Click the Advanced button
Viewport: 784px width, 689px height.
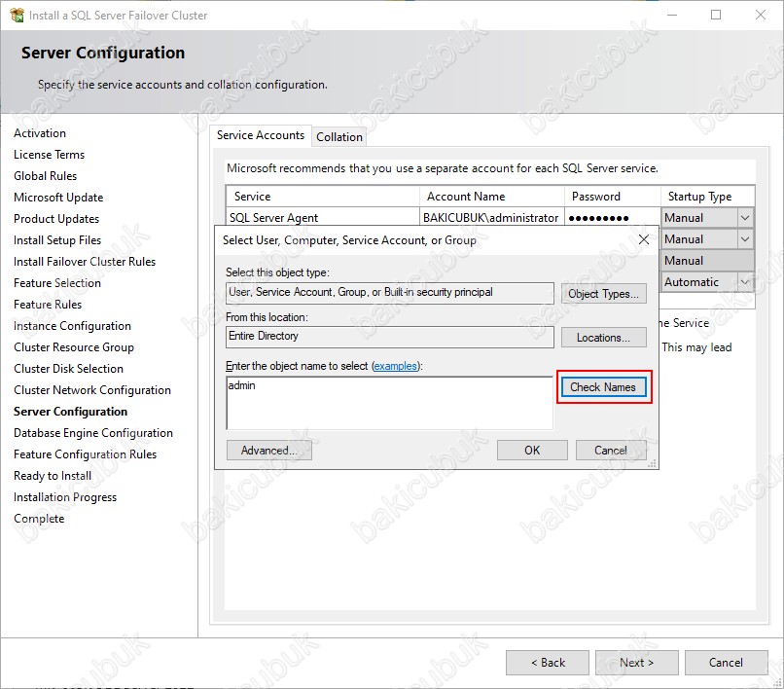[269, 451]
